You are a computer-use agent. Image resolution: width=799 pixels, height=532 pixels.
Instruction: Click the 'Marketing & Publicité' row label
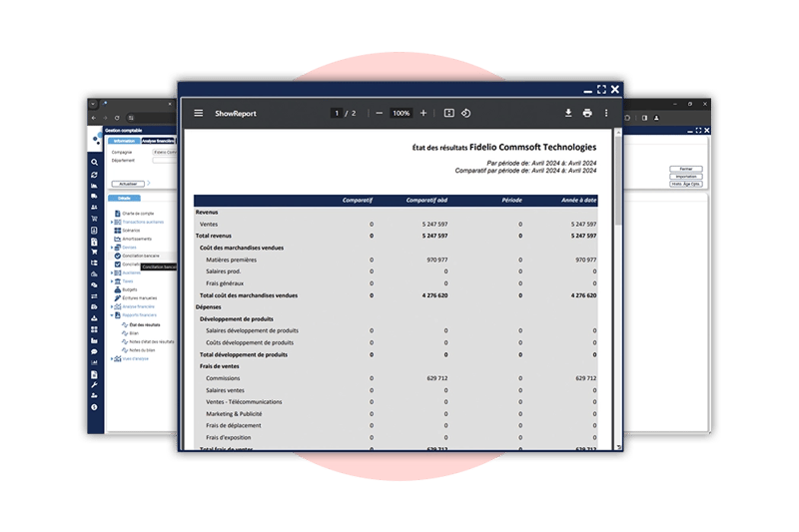234,414
